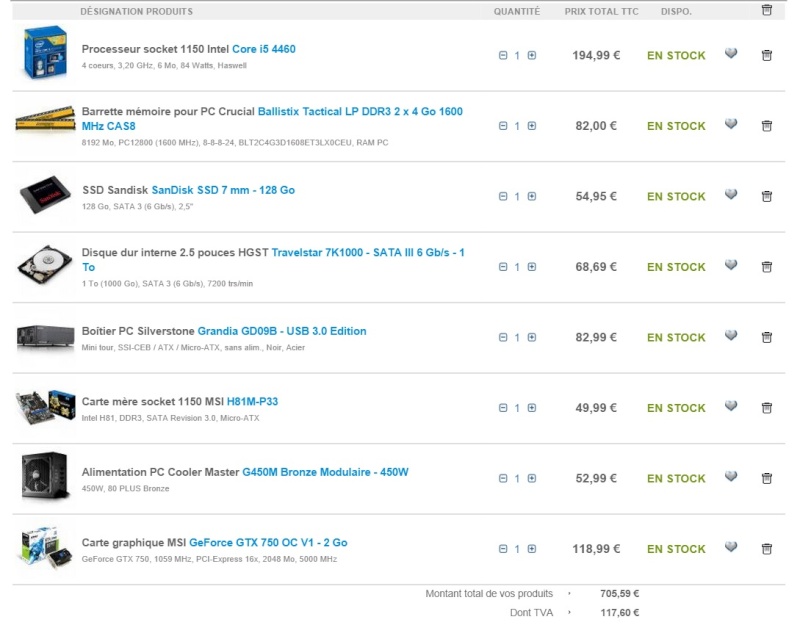The height and width of the screenshot is (625, 800).
Task: Open Grandia GD09B USB 3.0 Edition link
Action: 282,331
